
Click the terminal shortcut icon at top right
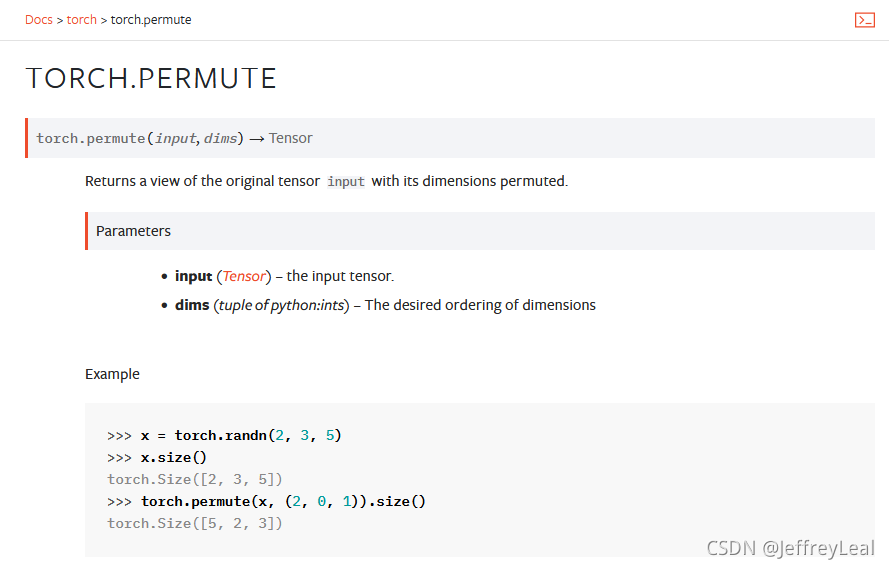point(865,20)
